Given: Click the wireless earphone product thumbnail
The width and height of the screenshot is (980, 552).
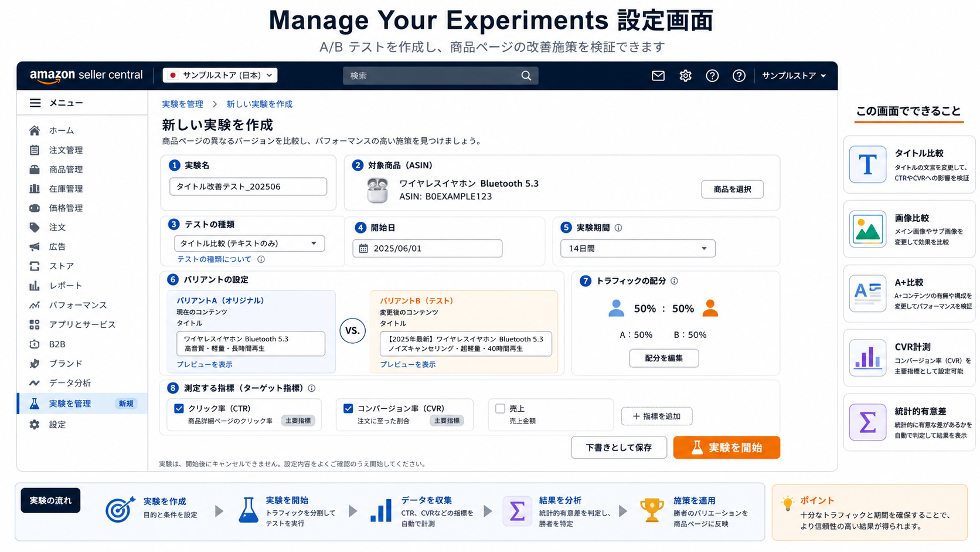Looking at the screenshot, I should [x=377, y=190].
